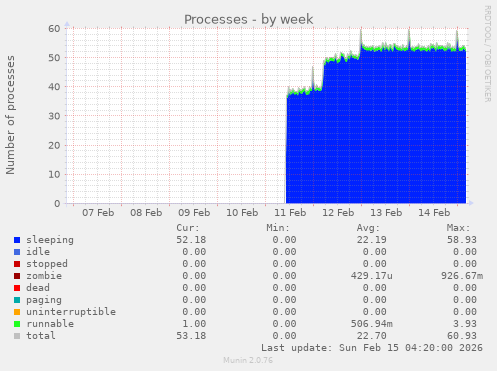The height and width of the screenshot is (371, 497).
Task: Click the '08 Feb' x-axis label
Action: pos(146,213)
